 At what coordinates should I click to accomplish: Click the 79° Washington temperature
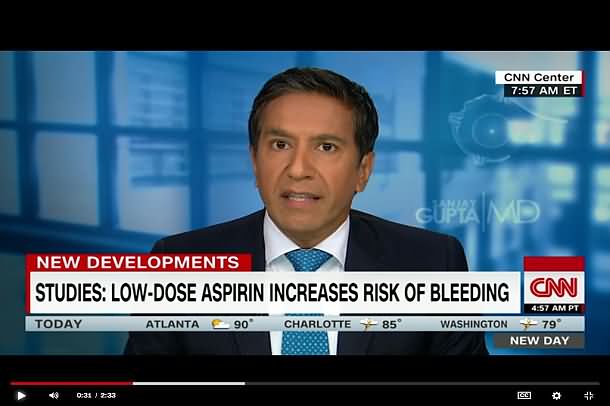point(552,324)
